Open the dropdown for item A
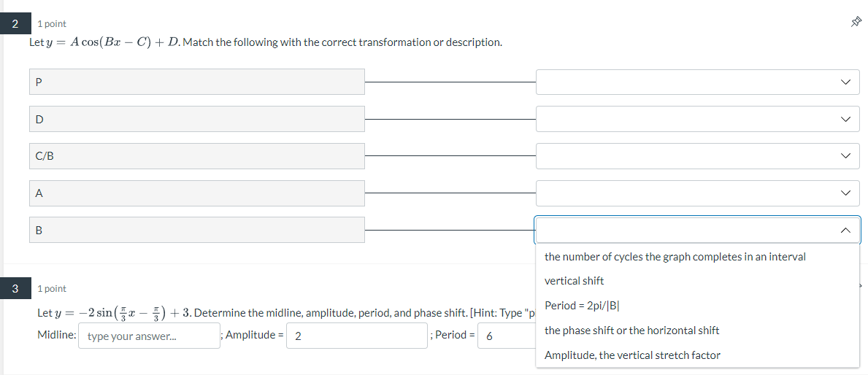Screen dimensions: 868x375 click(x=697, y=193)
